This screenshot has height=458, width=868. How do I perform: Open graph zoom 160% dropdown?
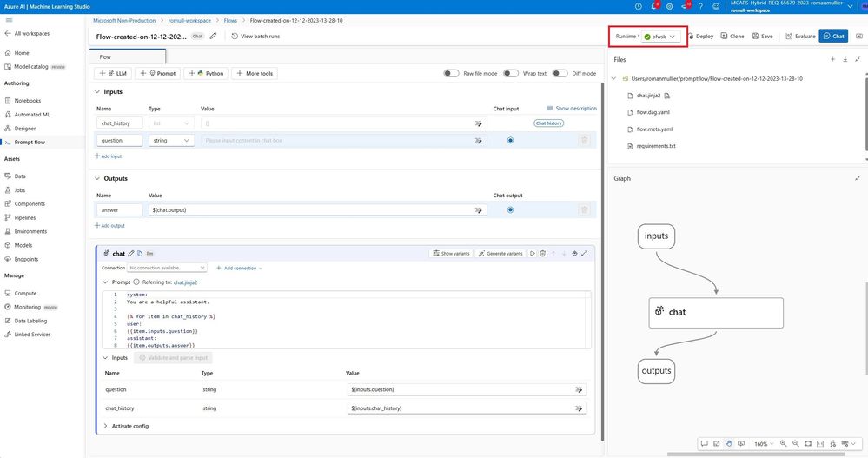(765, 443)
